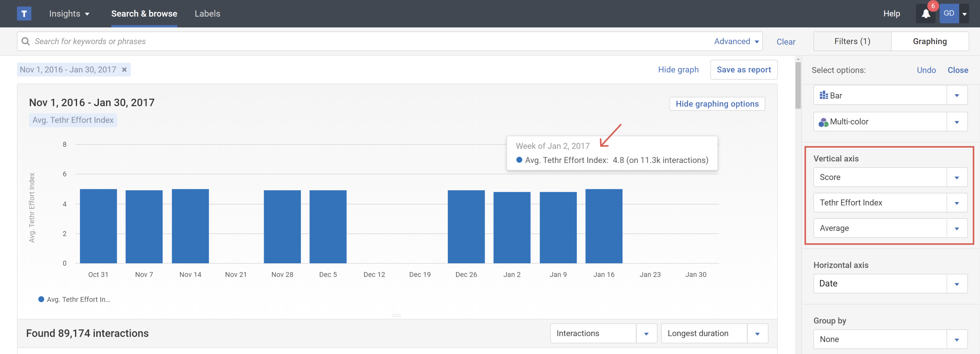Open the Average aggregation dropdown
This screenshot has height=354, width=980.
[x=890, y=228]
